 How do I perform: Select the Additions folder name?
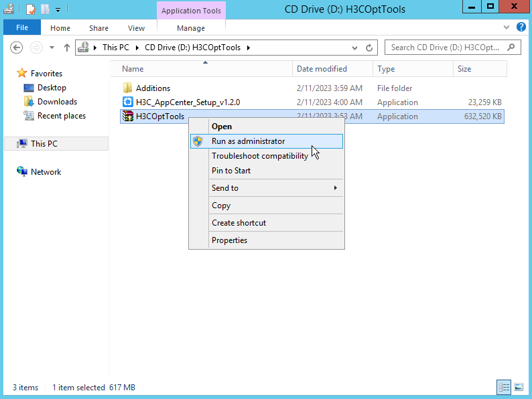153,88
